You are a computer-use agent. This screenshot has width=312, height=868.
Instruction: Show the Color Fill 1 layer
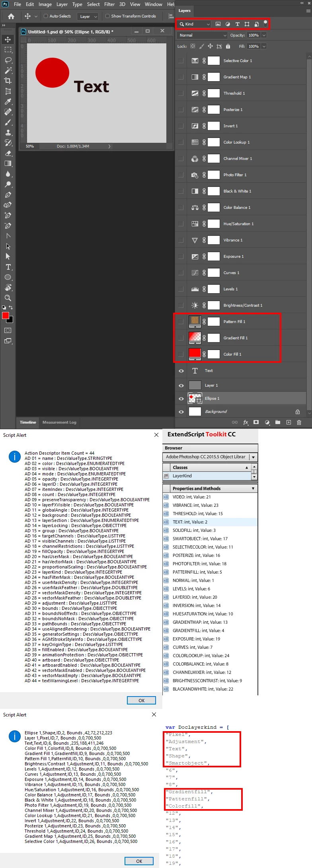[x=181, y=354]
